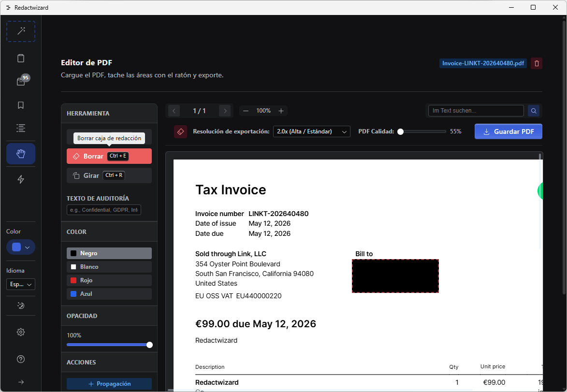Open the archive icon with 95 badge
The height and width of the screenshot is (392, 567).
pyautogui.click(x=21, y=81)
